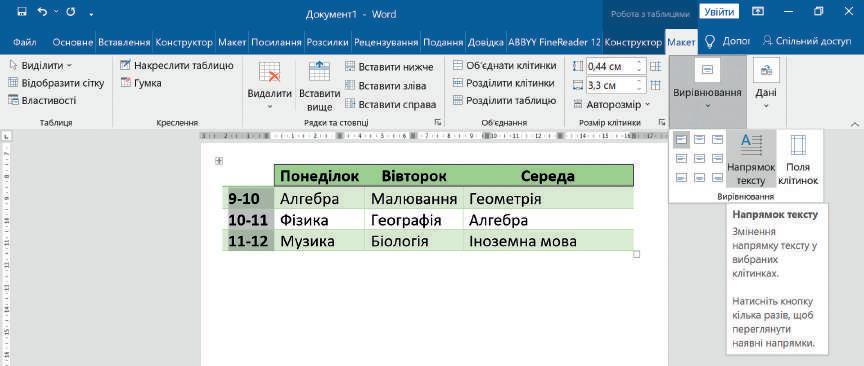The width and height of the screenshot is (864, 366).
Task: Click Distribute Columns icon beside width field
Action: coord(655,85)
